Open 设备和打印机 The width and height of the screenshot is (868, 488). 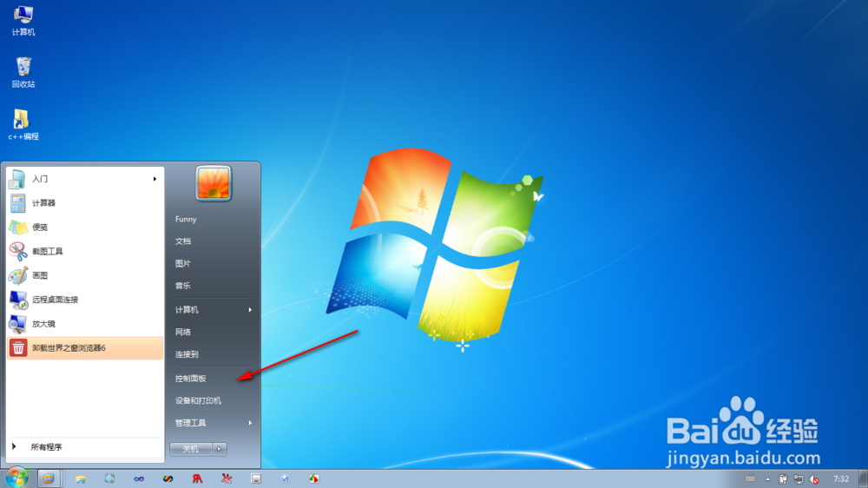[214, 400]
